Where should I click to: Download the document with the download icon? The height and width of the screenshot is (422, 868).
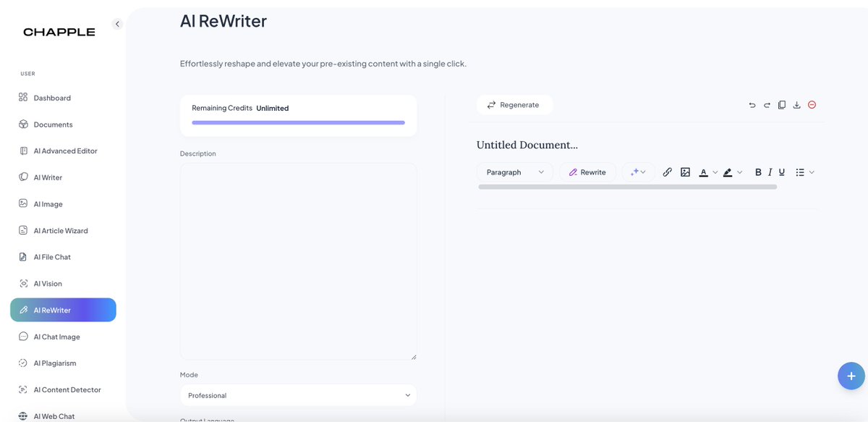point(796,104)
